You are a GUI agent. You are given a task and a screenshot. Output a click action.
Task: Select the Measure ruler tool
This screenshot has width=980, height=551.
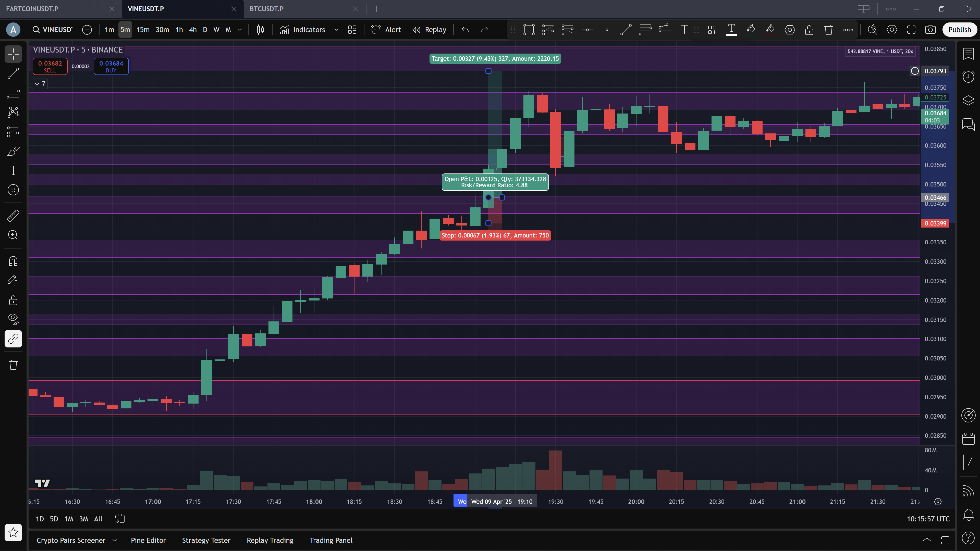13,216
